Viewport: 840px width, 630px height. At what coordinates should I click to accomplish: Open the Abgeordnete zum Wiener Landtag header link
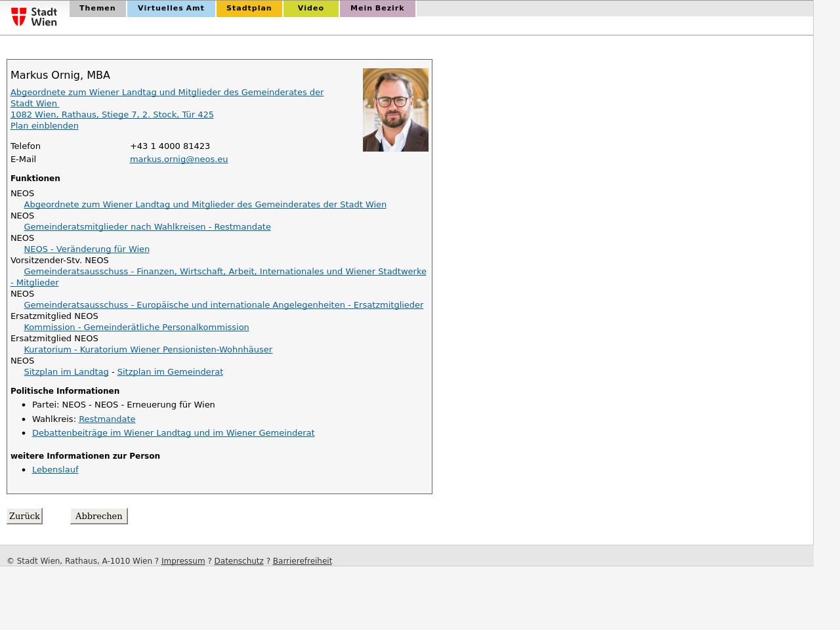[167, 98]
